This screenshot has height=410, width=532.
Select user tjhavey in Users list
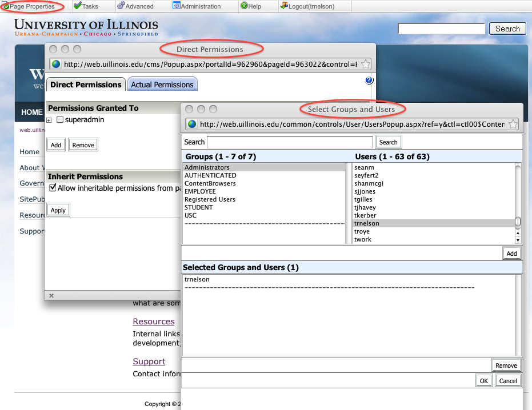(434, 207)
